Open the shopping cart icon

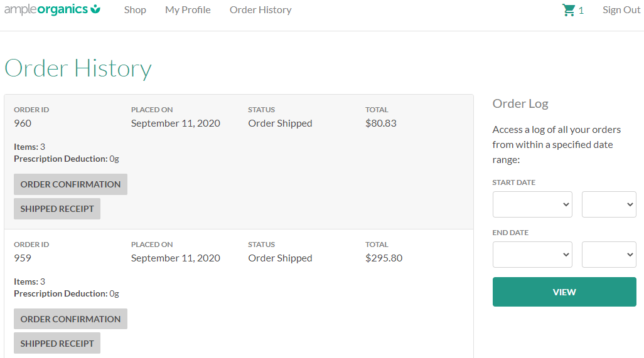[x=569, y=10]
